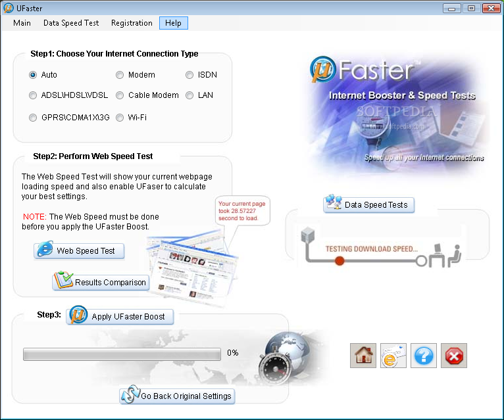Viewport: 504px width, 420px height.
Task: Open the Results Comparison
Action: tap(101, 282)
